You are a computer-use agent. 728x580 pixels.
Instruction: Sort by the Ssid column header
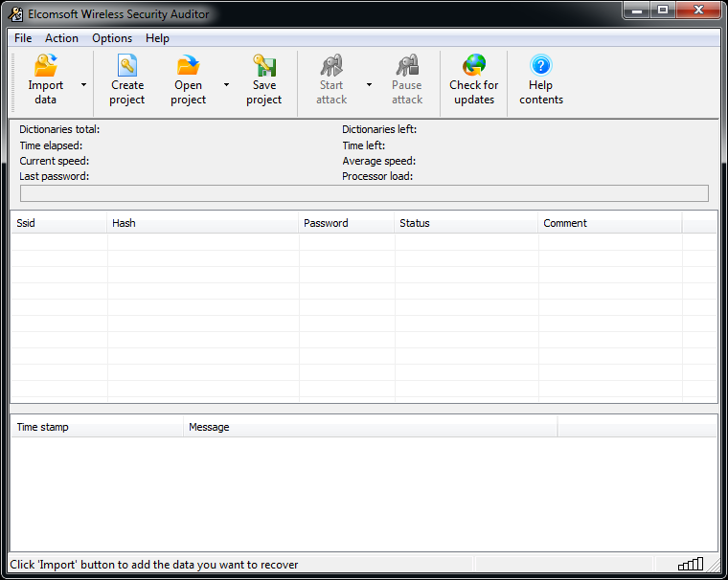58,223
